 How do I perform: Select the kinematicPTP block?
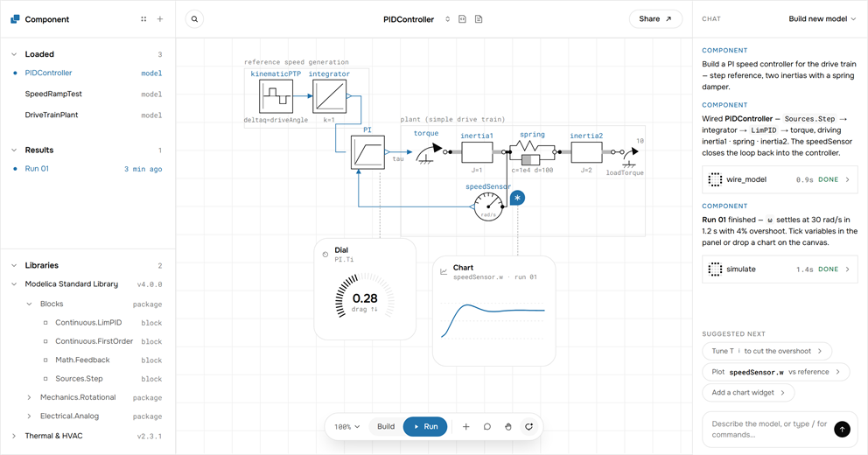click(x=276, y=96)
